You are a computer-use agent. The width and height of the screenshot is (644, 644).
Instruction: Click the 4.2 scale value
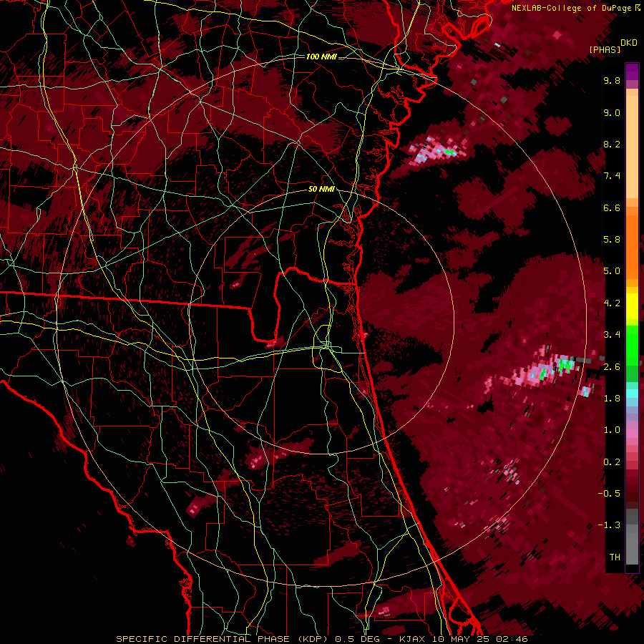click(612, 303)
